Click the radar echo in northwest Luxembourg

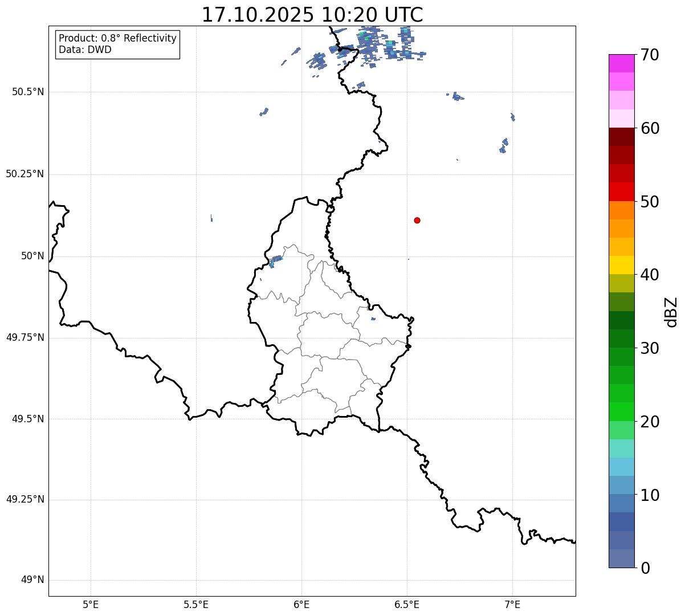click(276, 260)
